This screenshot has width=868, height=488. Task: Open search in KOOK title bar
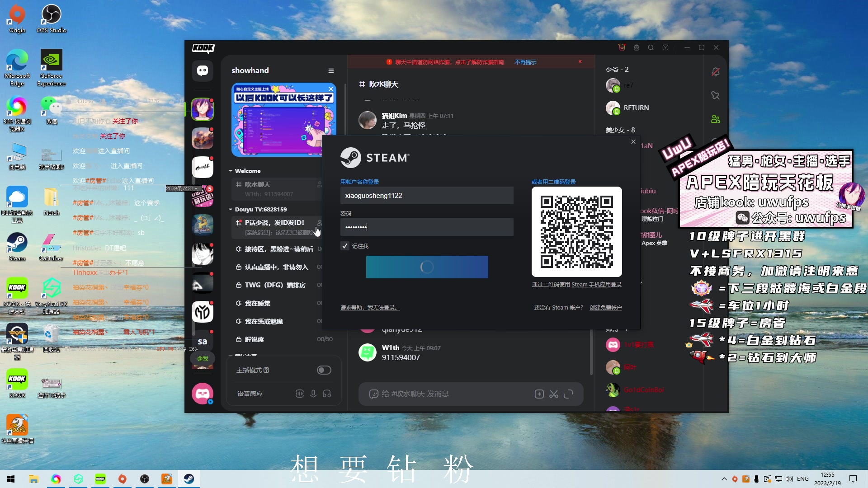tap(651, 47)
